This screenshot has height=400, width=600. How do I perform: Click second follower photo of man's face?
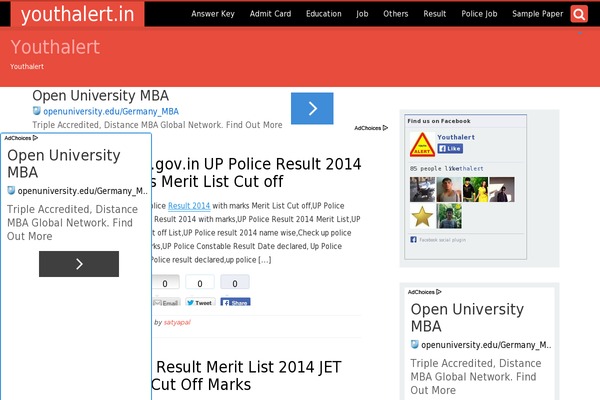[449, 189]
